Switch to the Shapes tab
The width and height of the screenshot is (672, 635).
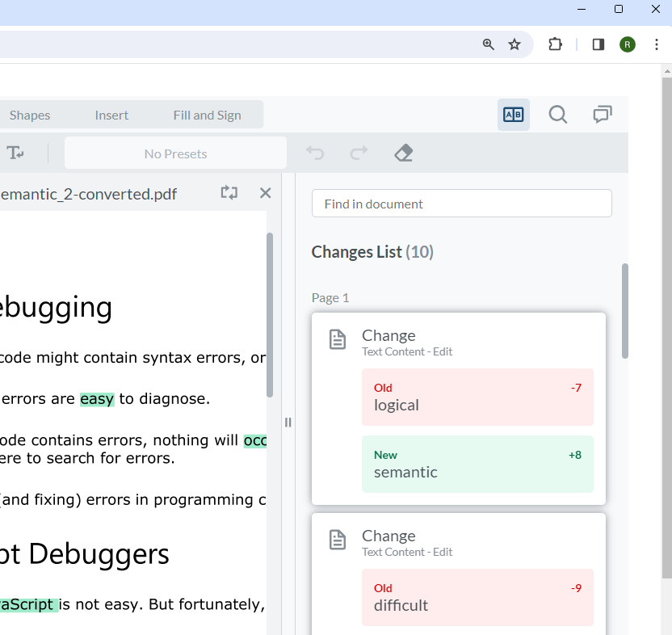pyautogui.click(x=29, y=115)
